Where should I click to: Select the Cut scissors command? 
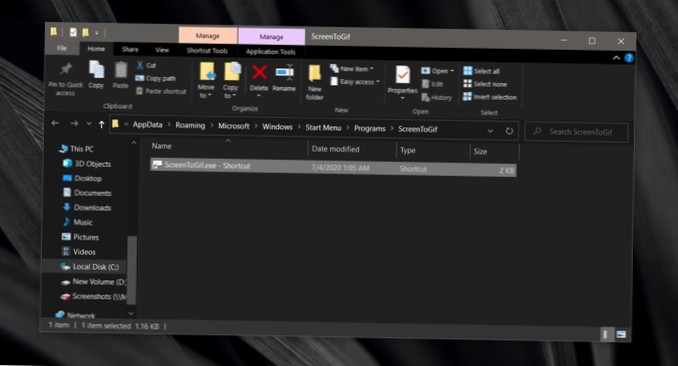pos(146,65)
